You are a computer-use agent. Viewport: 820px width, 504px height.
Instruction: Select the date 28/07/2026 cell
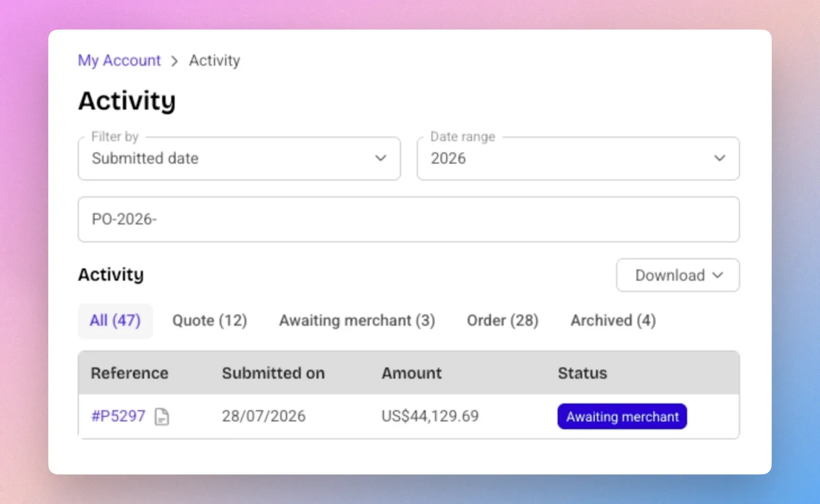pos(263,416)
